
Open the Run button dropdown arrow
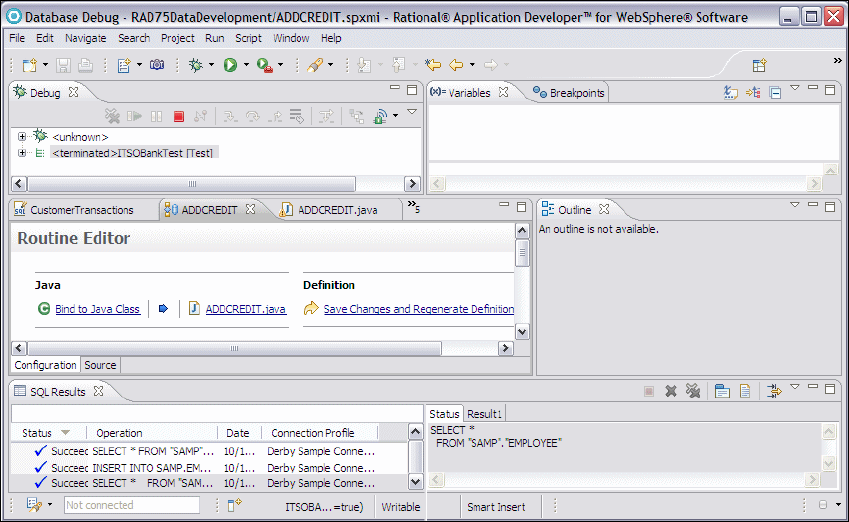246,65
